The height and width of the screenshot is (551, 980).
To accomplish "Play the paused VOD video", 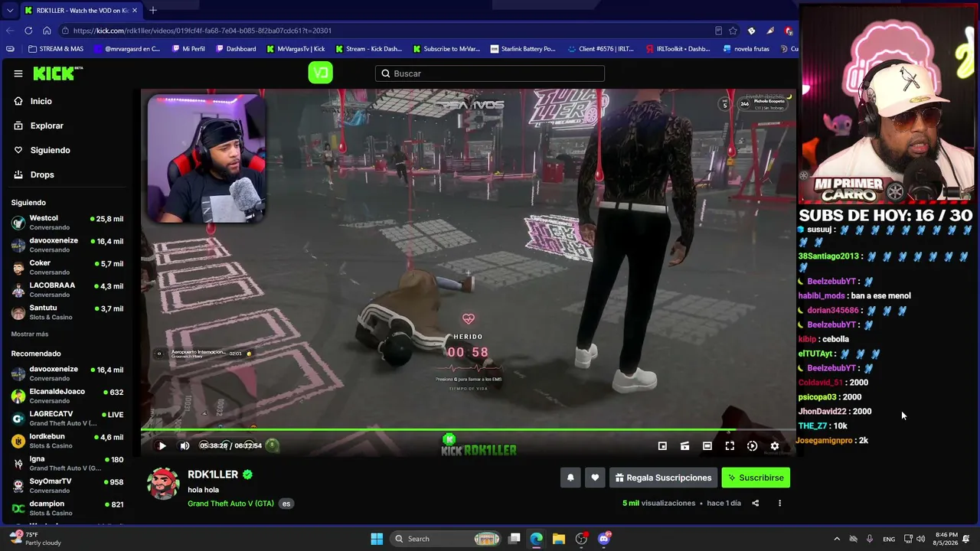I will pyautogui.click(x=162, y=445).
